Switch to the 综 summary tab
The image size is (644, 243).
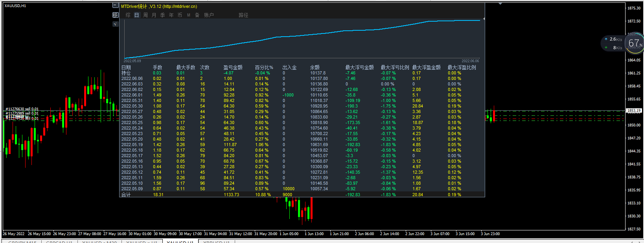tap(128, 15)
